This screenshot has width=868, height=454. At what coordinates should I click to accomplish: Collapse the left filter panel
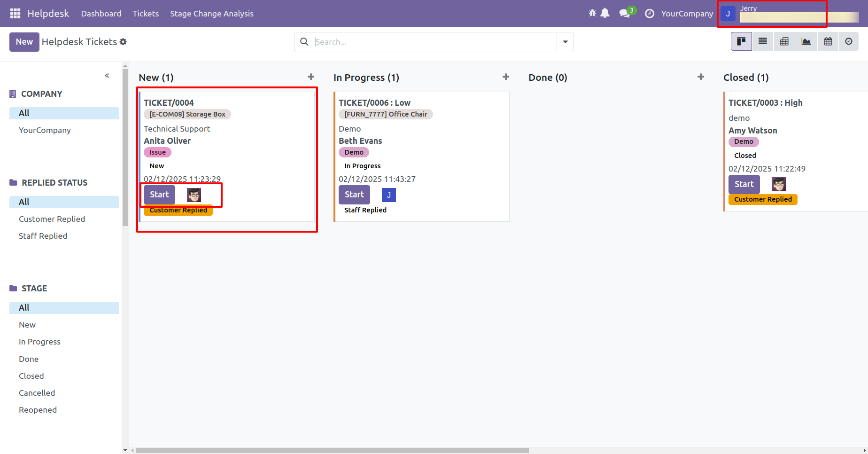[x=107, y=76]
